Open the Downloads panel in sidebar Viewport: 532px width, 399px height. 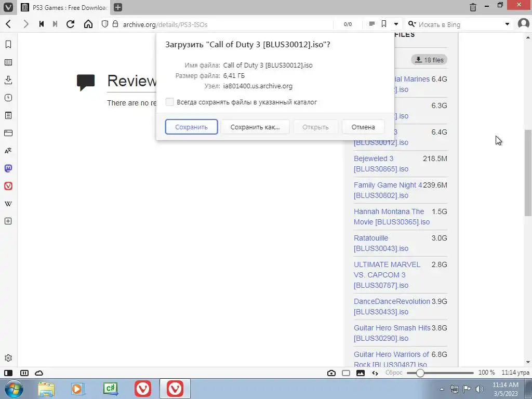(8, 80)
